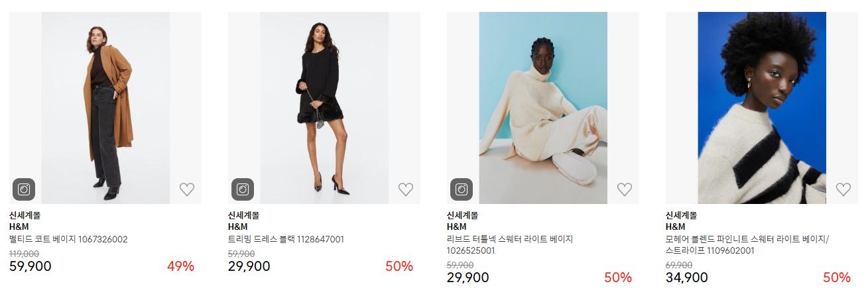The image size is (868, 302).
Task: Toggle wishlist heart for ribbed turtleneck sweater
Action: (625, 189)
